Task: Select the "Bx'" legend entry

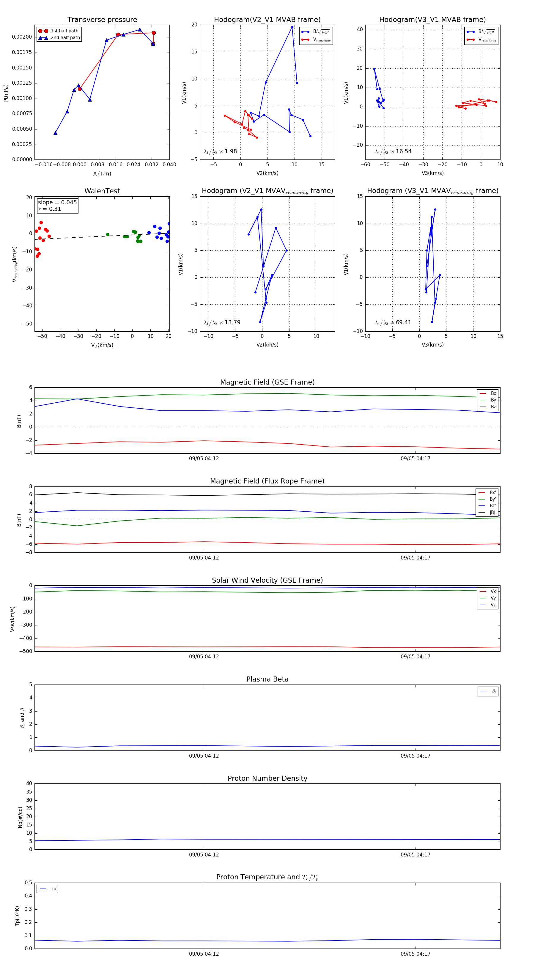Action: pyautogui.click(x=487, y=493)
